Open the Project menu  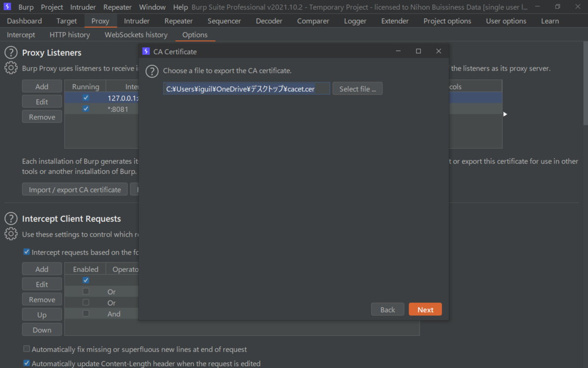[x=52, y=7]
